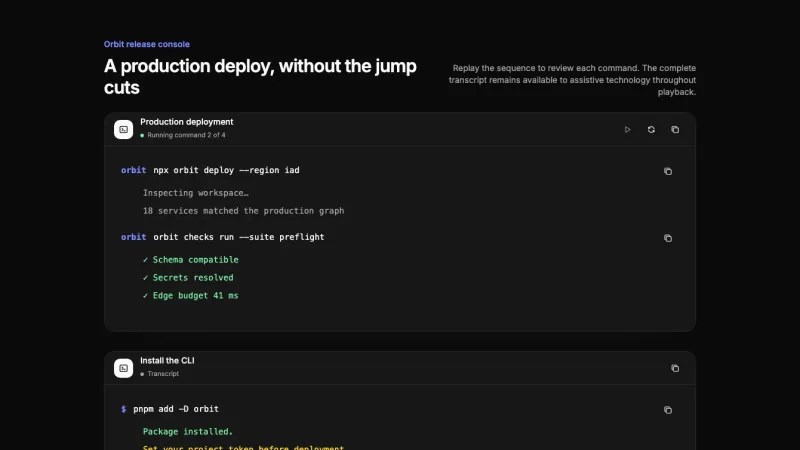Image resolution: width=800 pixels, height=450 pixels.
Task: Copy the Install the CLI transcript
Action: click(675, 368)
